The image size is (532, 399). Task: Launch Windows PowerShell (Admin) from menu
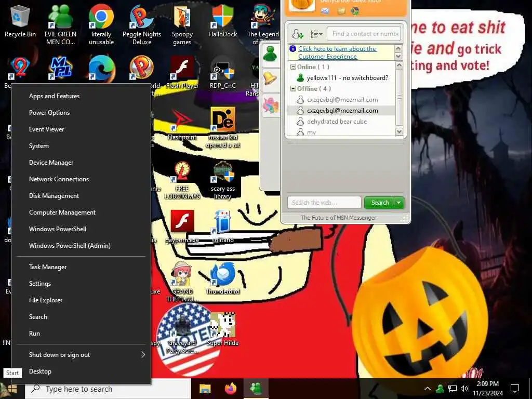pyautogui.click(x=82, y=246)
